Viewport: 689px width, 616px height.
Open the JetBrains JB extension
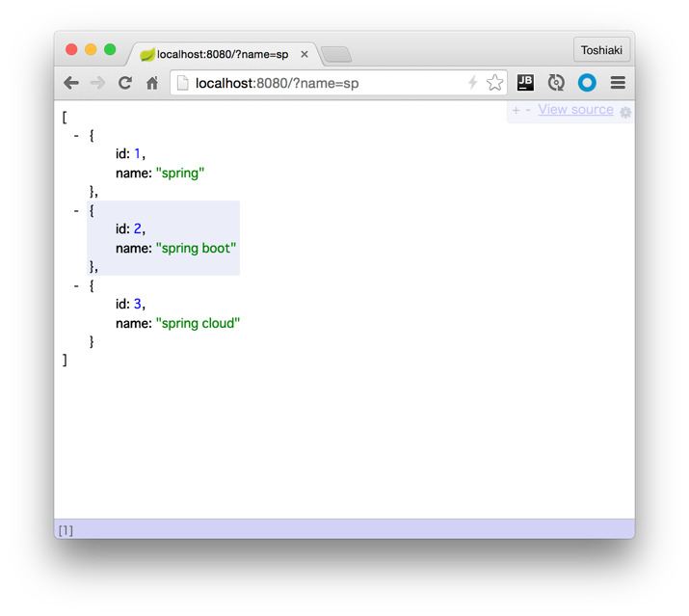tap(525, 82)
